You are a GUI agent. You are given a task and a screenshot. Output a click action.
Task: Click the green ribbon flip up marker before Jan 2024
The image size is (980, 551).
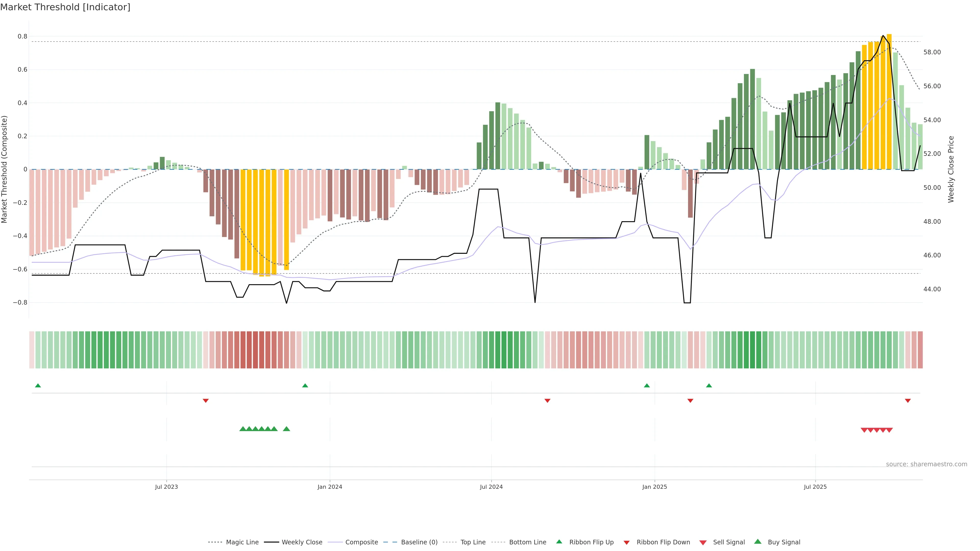coord(305,386)
